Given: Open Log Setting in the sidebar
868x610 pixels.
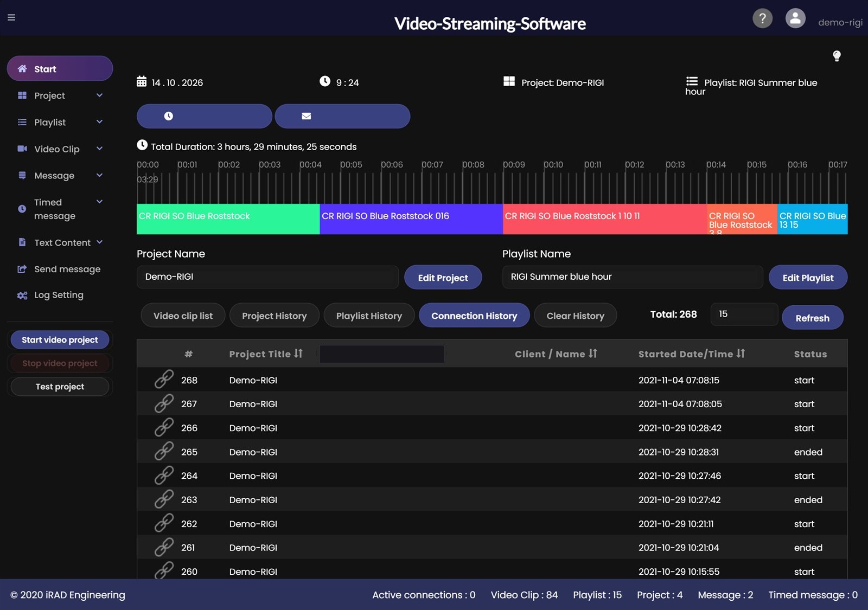Looking at the screenshot, I should [52, 295].
